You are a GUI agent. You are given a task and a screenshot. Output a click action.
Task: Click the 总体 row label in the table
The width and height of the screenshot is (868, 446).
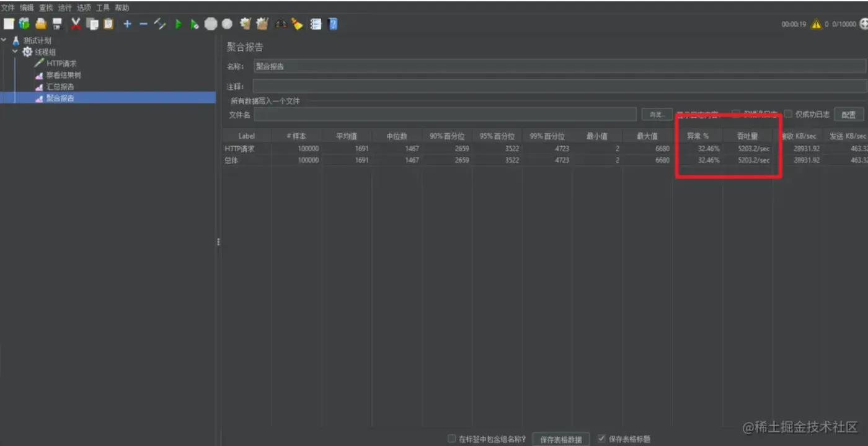(x=247, y=160)
